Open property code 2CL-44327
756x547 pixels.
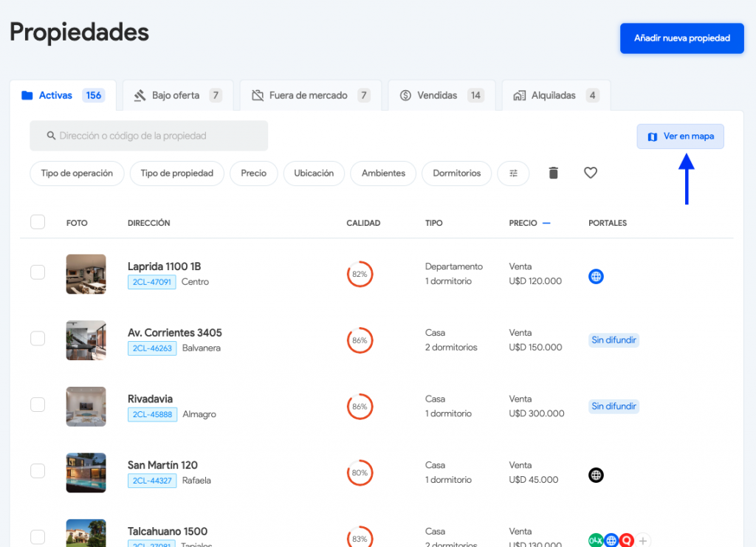tap(152, 481)
